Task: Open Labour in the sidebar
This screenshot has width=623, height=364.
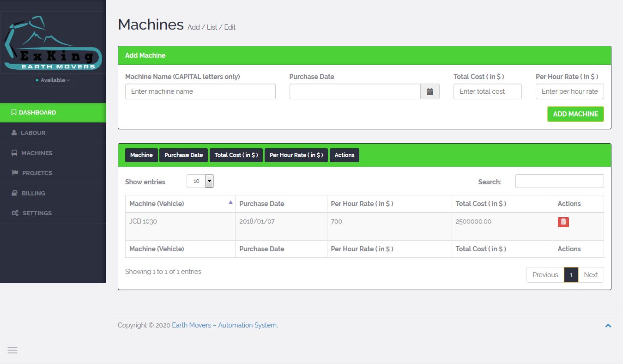Action: point(33,133)
